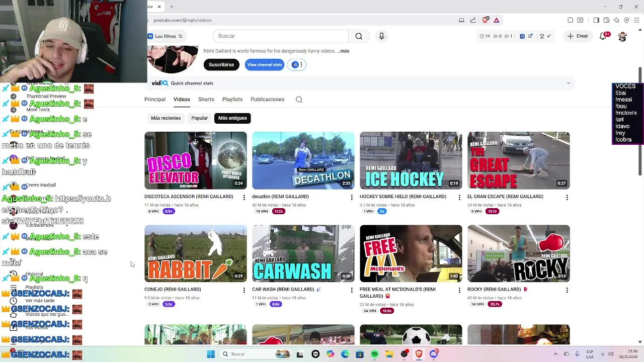The image size is (644, 362).
Task: Click the Crear button
Action: click(x=578, y=36)
